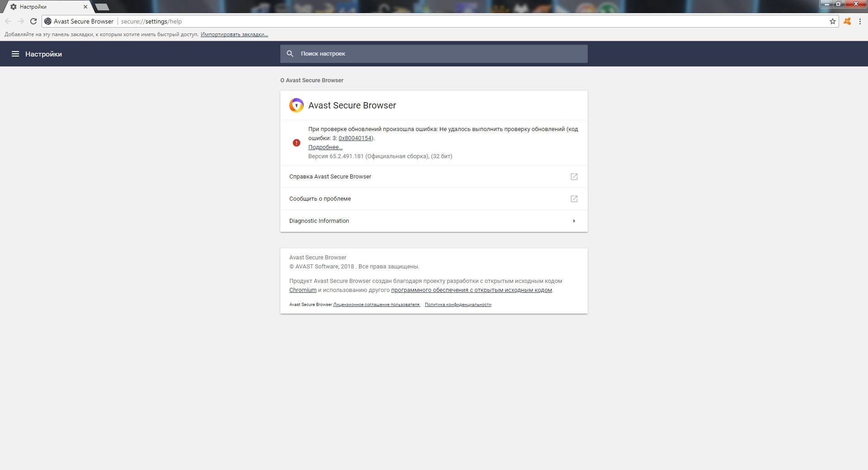This screenshot has width=868, height=470.
Task: Click the search magnifier icon in settings
Action: tap(290, 54)
